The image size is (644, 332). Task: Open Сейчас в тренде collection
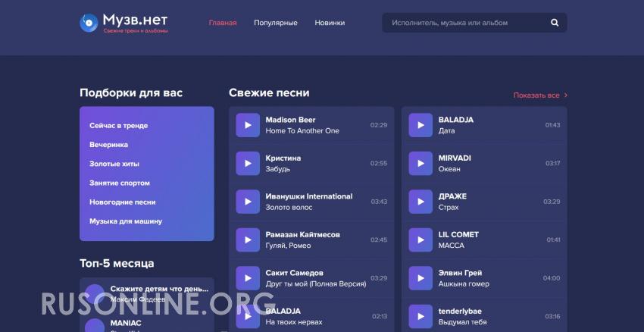(119, 126)
